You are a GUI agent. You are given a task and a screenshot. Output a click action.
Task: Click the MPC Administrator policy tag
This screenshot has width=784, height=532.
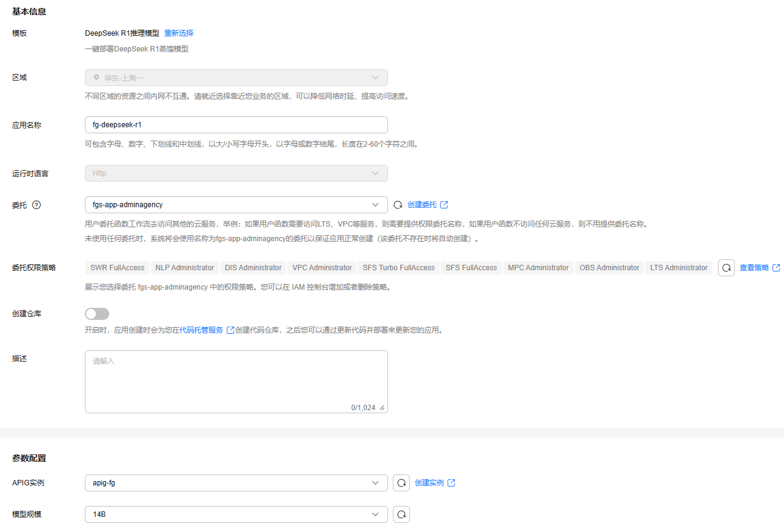point(538,268)
